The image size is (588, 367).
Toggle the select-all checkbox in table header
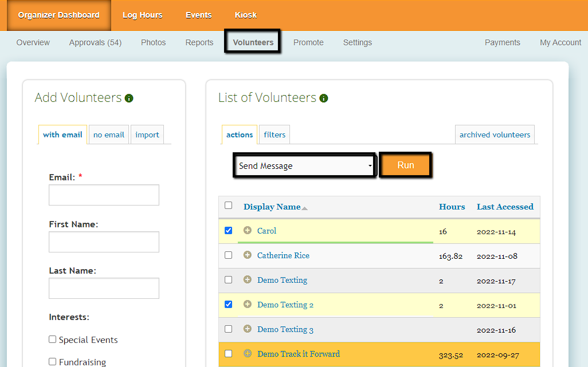tap(229, 206)
